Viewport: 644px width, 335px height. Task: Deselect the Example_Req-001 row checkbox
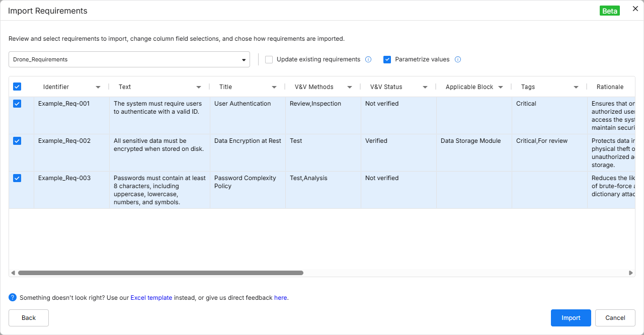[x=17, y=104]
